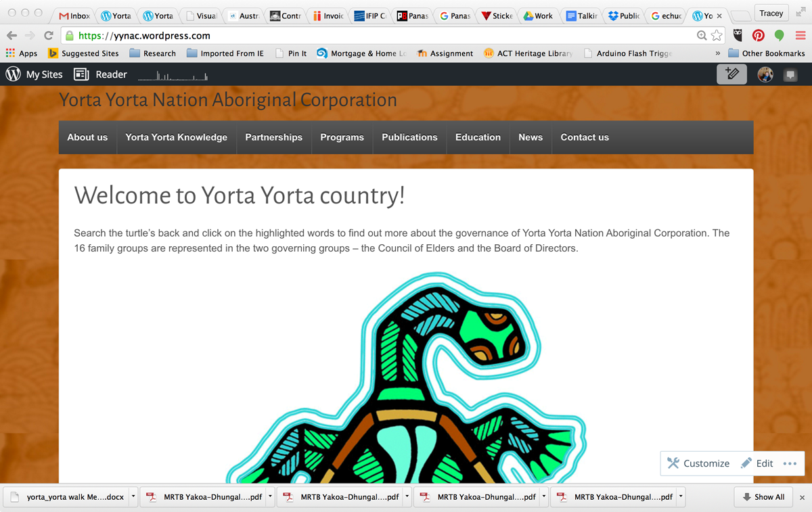Click the WordPress stats sparkline graph
The image size is (812, 512).
[173, 76]
